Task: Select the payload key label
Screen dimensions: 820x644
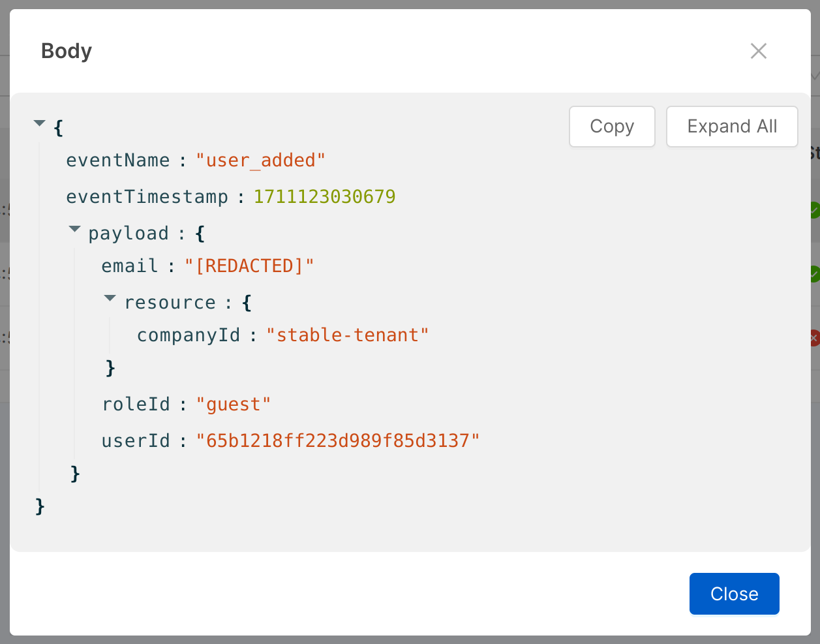Action: (x=129, y=234)
